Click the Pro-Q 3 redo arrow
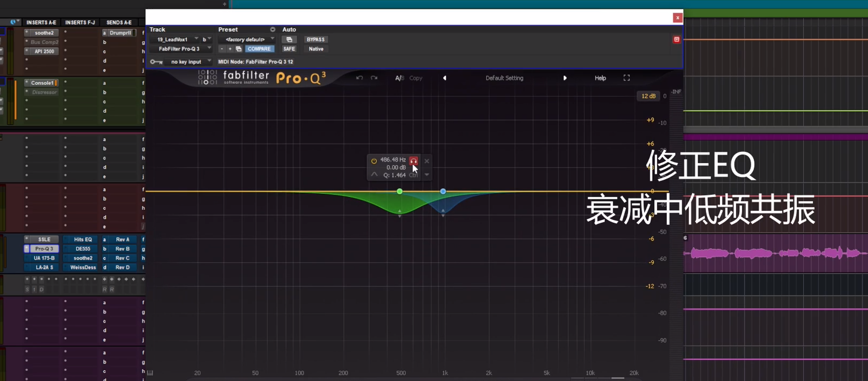Viewport: 868px width, 381px height. pyautogui.click(x=374, y=78)
